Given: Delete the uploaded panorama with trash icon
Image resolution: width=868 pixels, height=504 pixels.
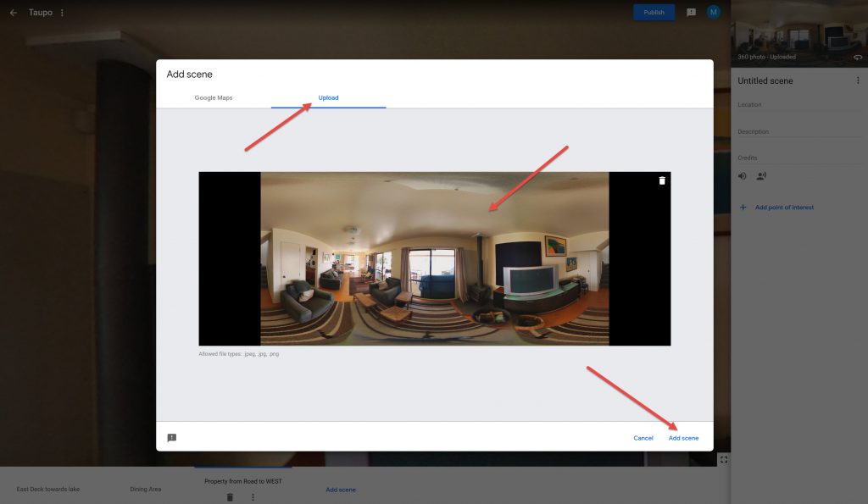Looking at the screenshot, I should [662, 180].
